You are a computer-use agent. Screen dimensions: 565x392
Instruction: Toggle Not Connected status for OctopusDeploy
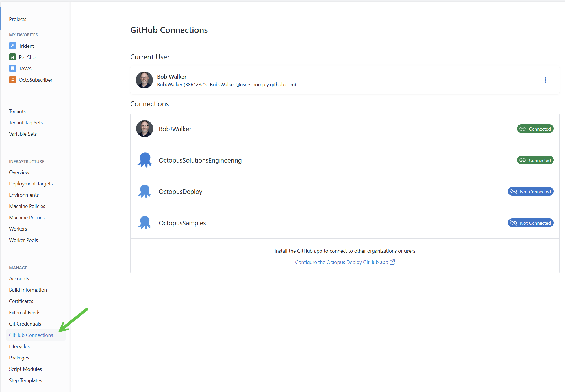click(x=530, y=191)
